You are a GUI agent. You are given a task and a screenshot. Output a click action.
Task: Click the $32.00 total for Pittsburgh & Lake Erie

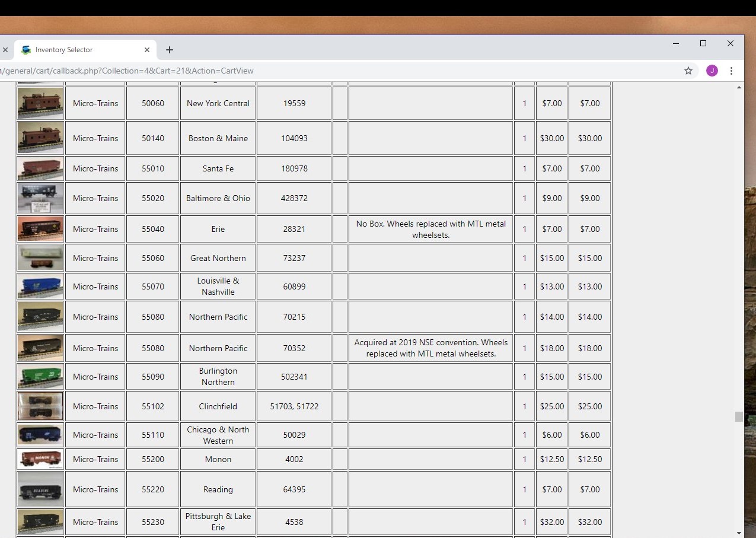tap(590, 522)
